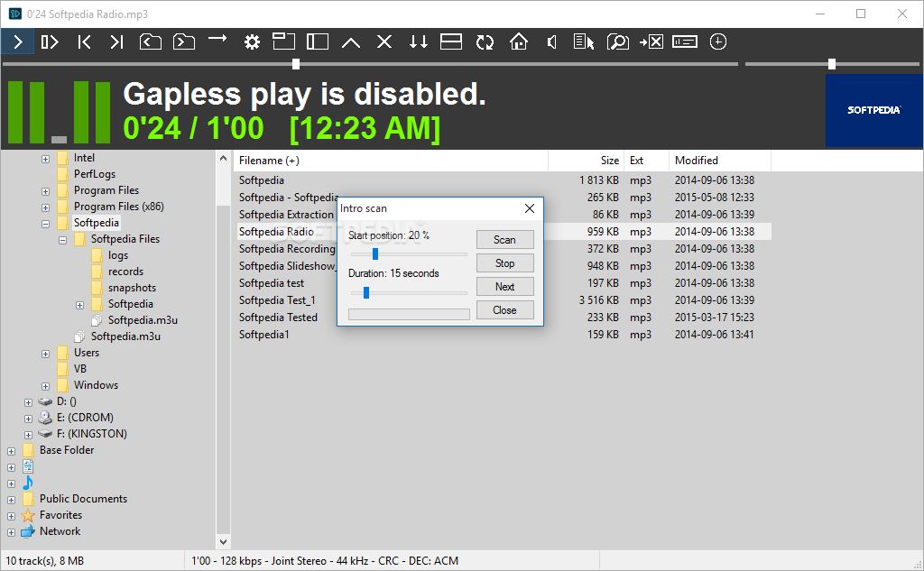Click the arrow-to-boxed-X toolbar icon
Screen dimensions: 924x571
[x=651, y=41]
